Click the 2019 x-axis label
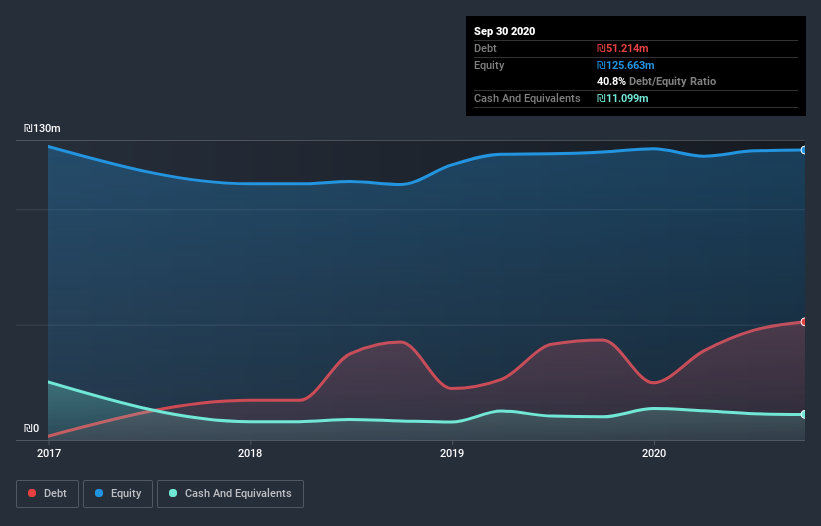Screen dimensions: 821x526 point(452,453)
